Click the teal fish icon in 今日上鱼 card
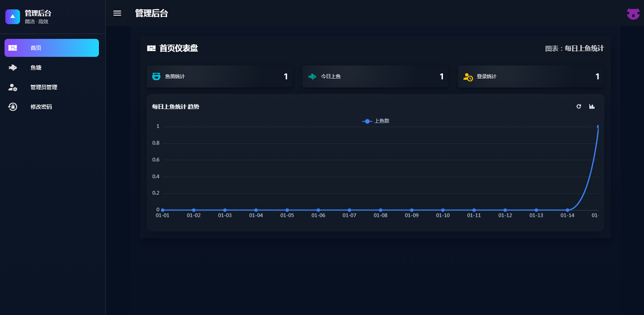This screenshot has width=644, height=315. (312, 76)
